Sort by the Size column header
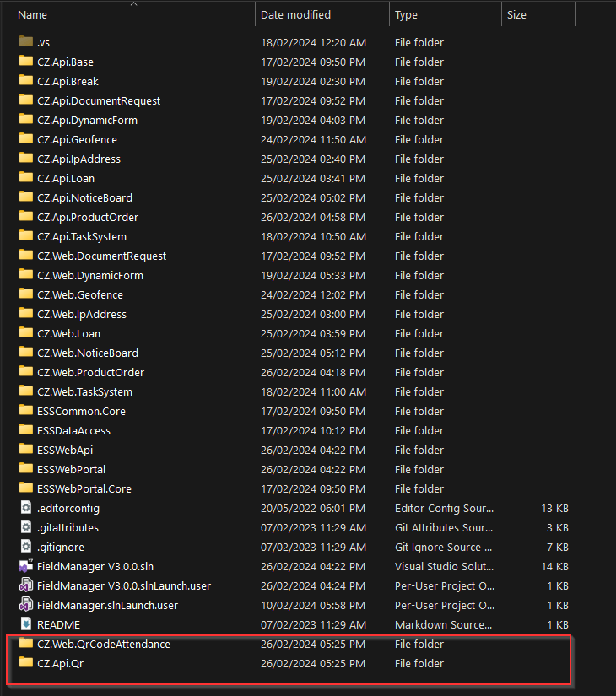This screenshot has height=696, width=616. 517,14
